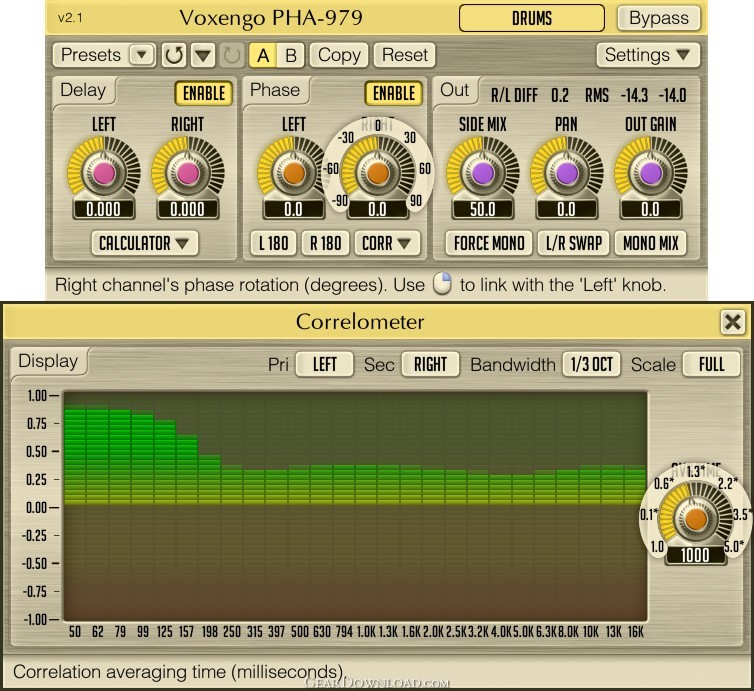This screenshot has height=691, width=754.
Task: Click the Copy button
Action: coord(339,55)
